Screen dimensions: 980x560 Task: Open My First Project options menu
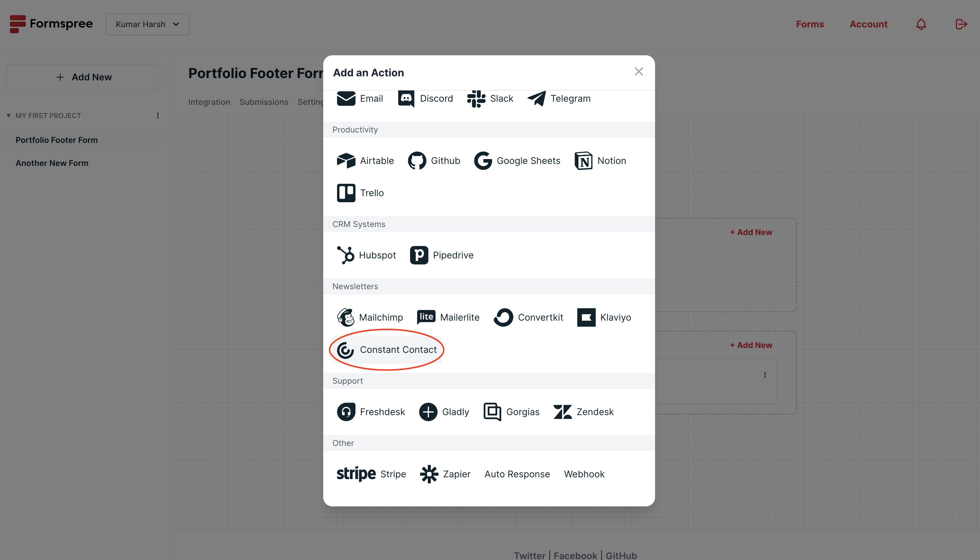[x=158, y=116]
